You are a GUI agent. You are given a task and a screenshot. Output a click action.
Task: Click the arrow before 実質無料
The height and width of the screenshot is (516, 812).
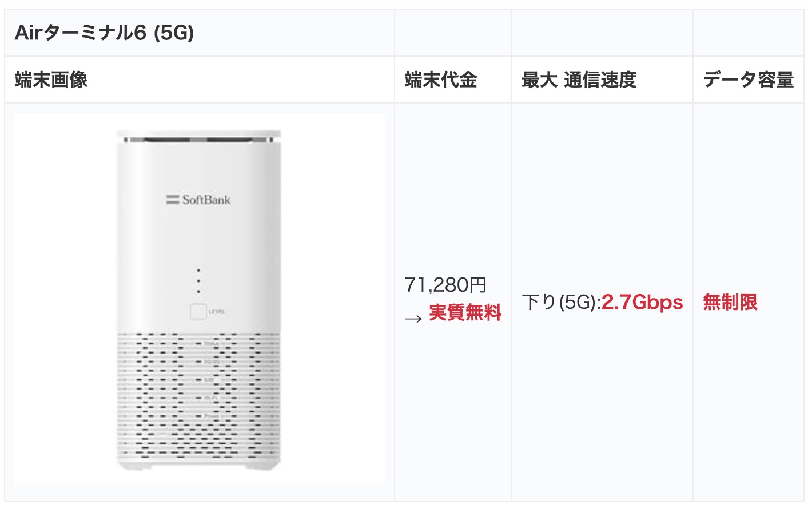pyautogui.click(x=413, y=319)
